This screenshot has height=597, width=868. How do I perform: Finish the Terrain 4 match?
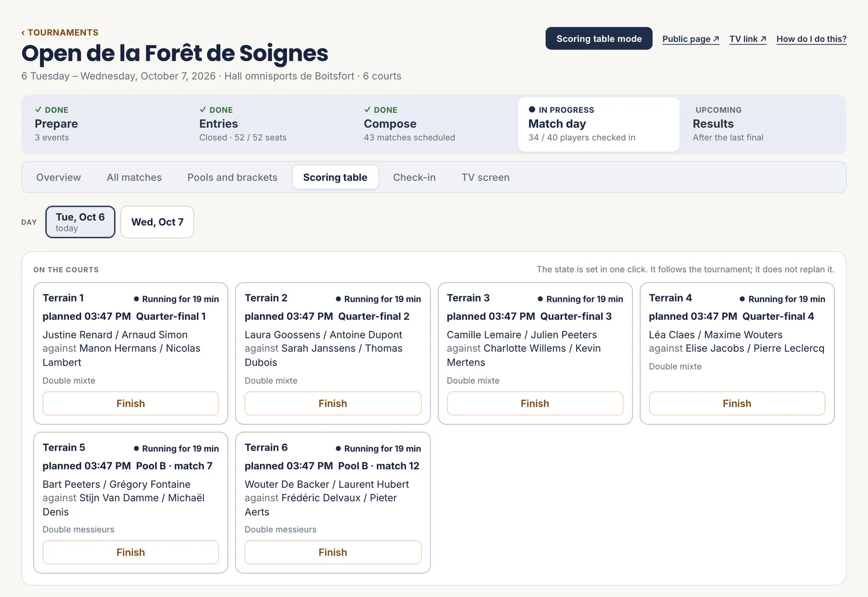point(737,403)
